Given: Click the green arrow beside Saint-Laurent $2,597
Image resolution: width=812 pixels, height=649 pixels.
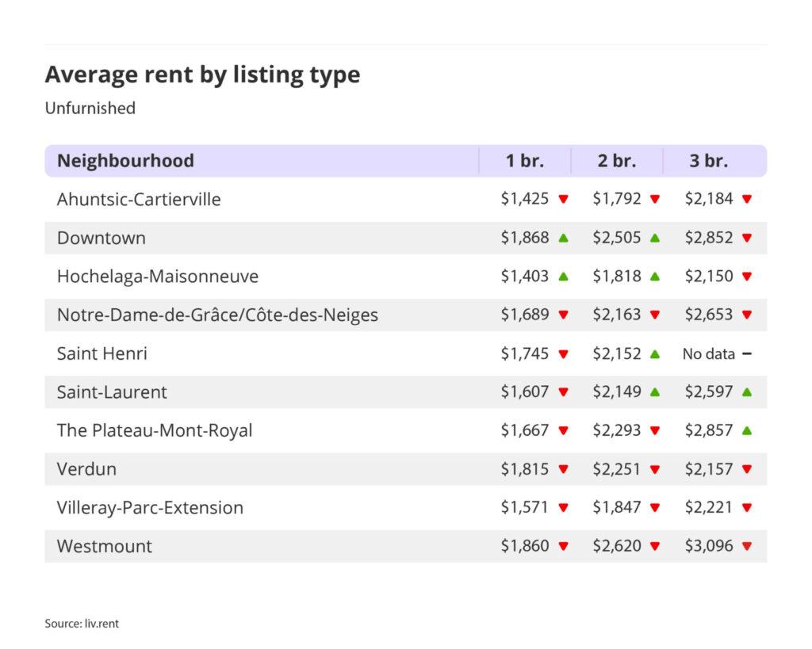Looking at the screenshot, I should point(746,392).
